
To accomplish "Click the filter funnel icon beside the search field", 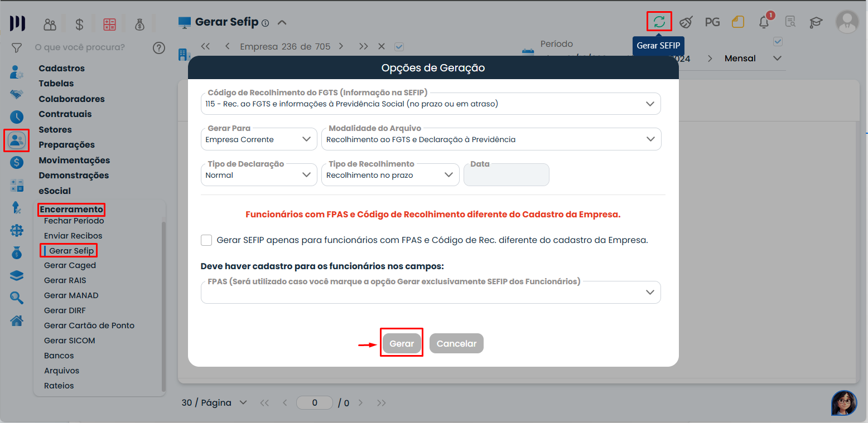I will click(x=17, y=47).
